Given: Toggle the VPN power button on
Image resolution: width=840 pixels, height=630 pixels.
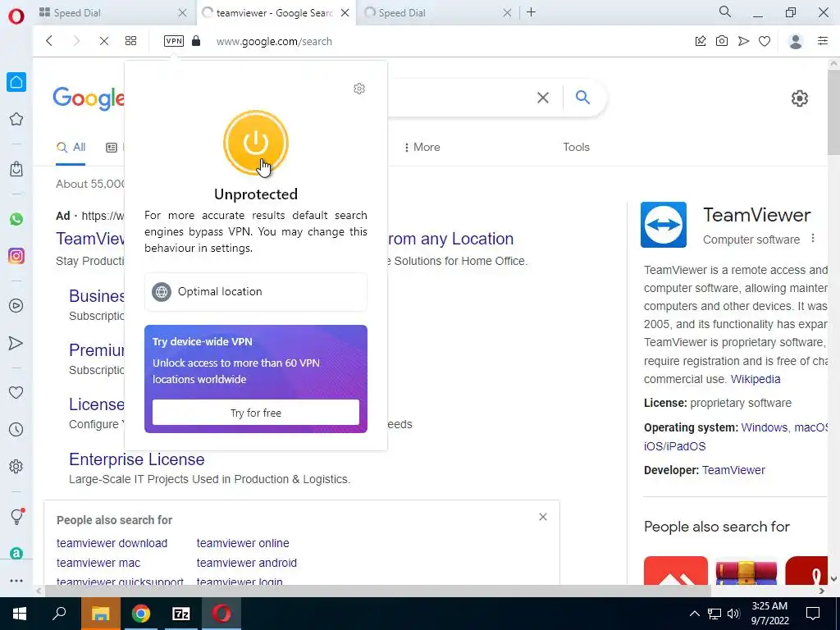Looking at the screenshot, I should point(256,143).
